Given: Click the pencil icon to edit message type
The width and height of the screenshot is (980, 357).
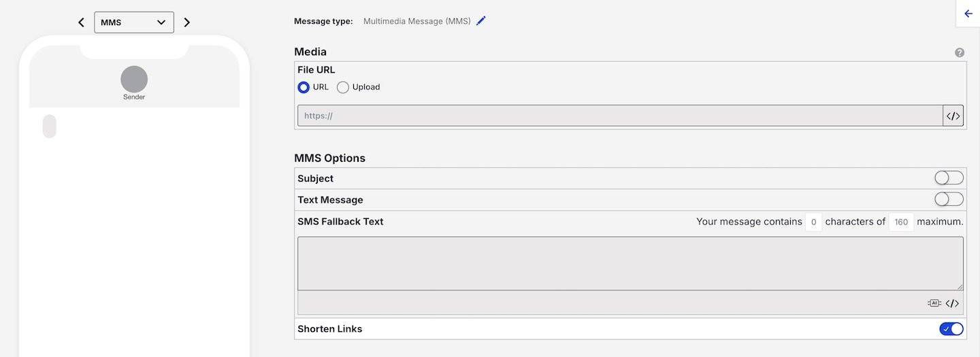Looking at the screenshot, I should click(x=481, y=21).
